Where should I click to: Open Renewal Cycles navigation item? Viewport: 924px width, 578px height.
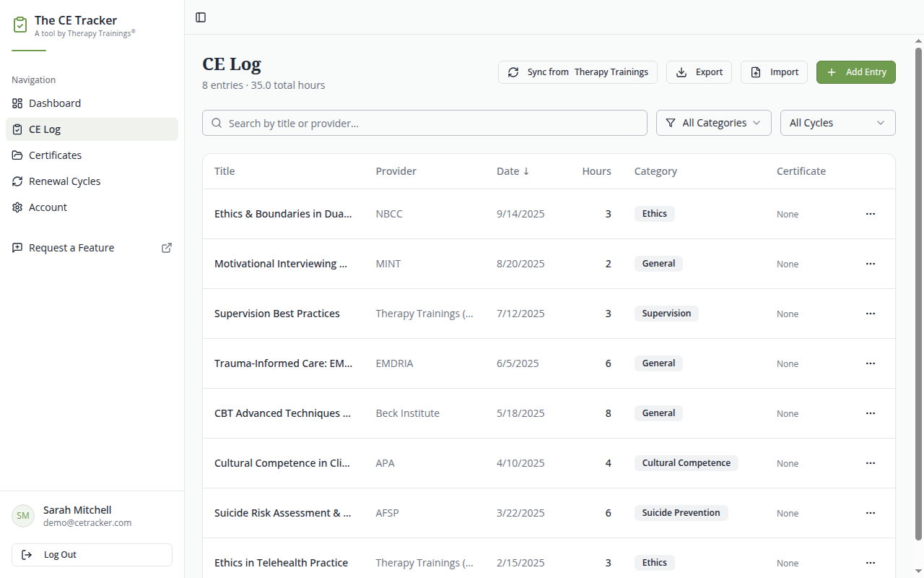click(92, 181)
